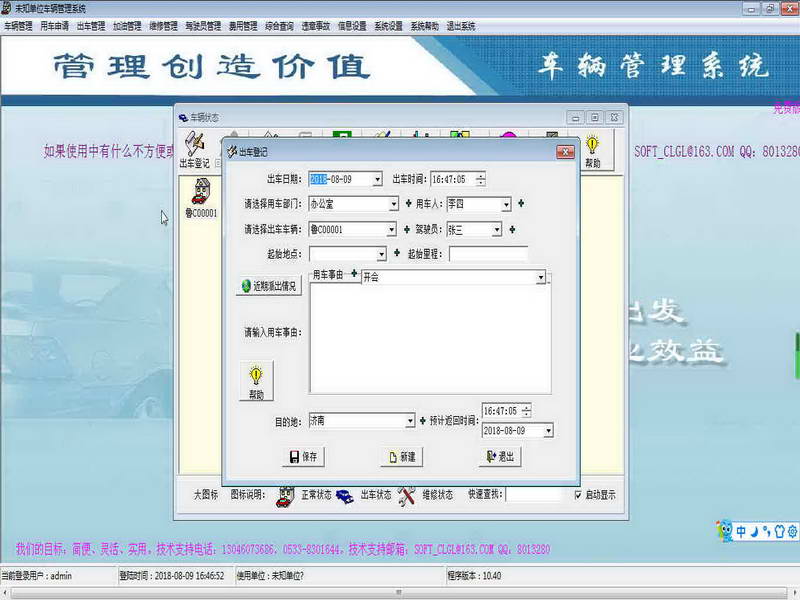The height and width of the screenshot is (600, 800).
Task: Click the 用车事由 large text area
Action: tap(430, 339)
